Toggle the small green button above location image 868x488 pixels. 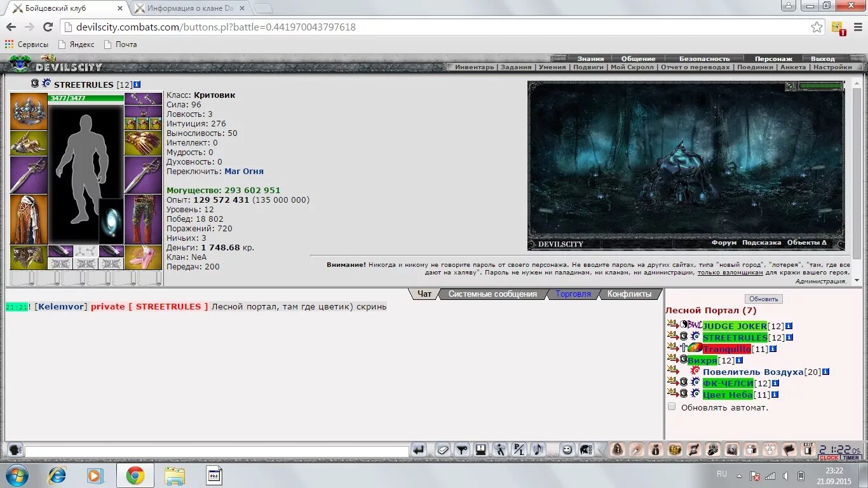(790, 86)
